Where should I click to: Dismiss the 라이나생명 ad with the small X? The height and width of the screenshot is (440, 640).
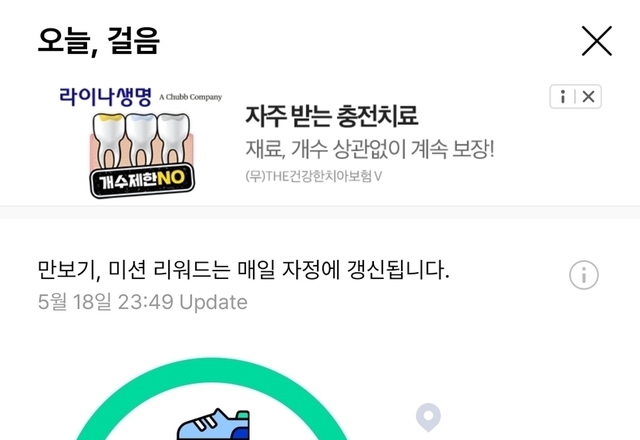click(588, 97)
